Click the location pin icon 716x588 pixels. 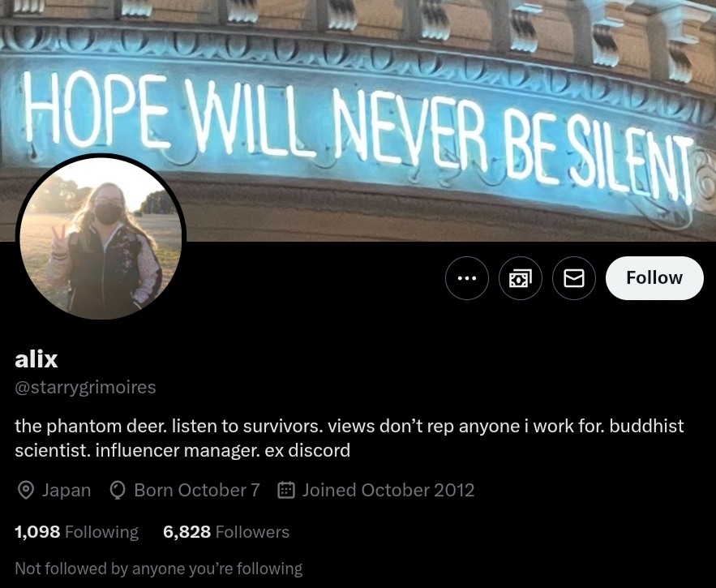tap(26, 490)
